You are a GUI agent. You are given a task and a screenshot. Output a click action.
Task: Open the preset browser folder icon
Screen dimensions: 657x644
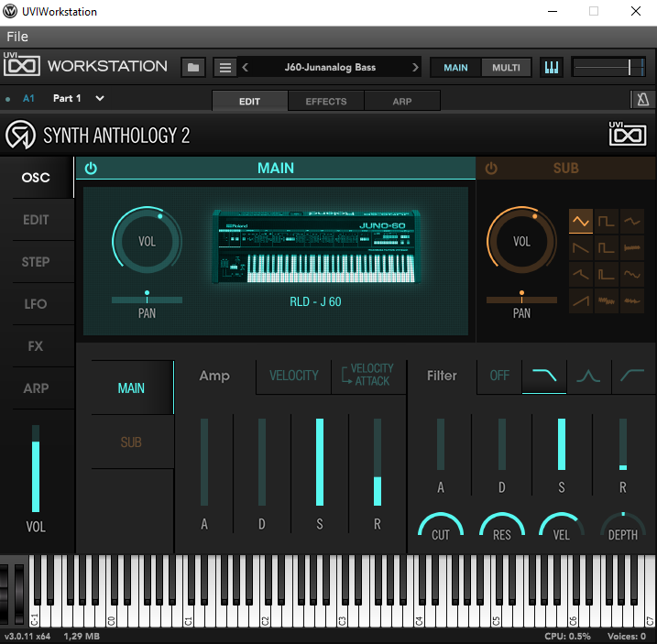(193, 68)
